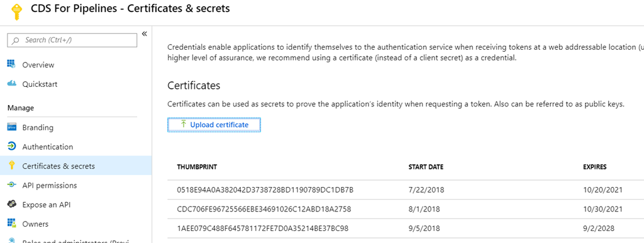Click in the Search (Ctrl+/) field

[x=72, y=40]
